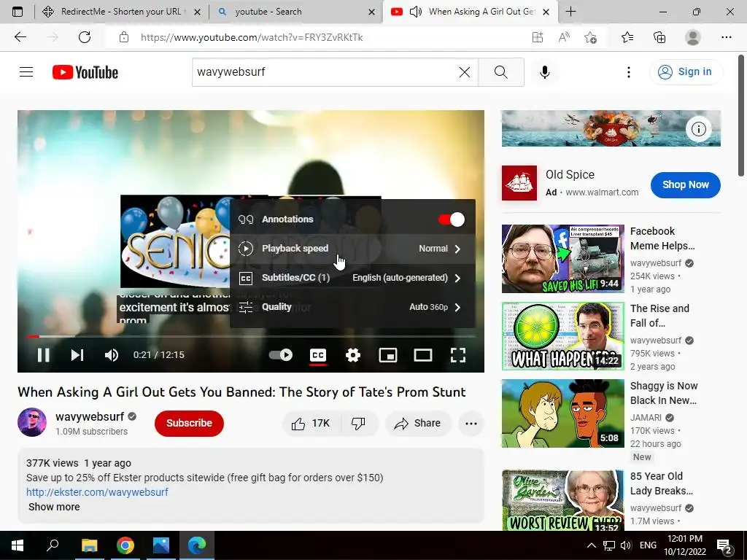This screenshot has width=747, height=560.
Task: Refresh the current page
Action: click(x=85, y=37)
